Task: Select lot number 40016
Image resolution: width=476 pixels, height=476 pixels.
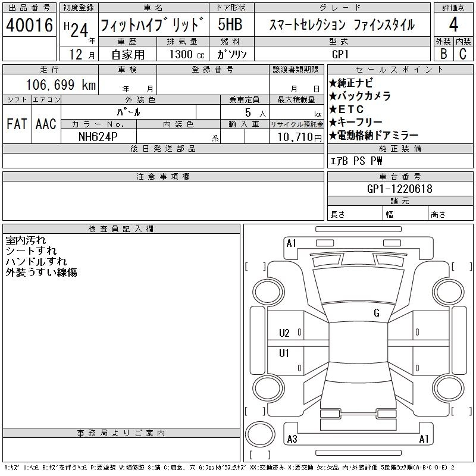Action: pos(30,25)
